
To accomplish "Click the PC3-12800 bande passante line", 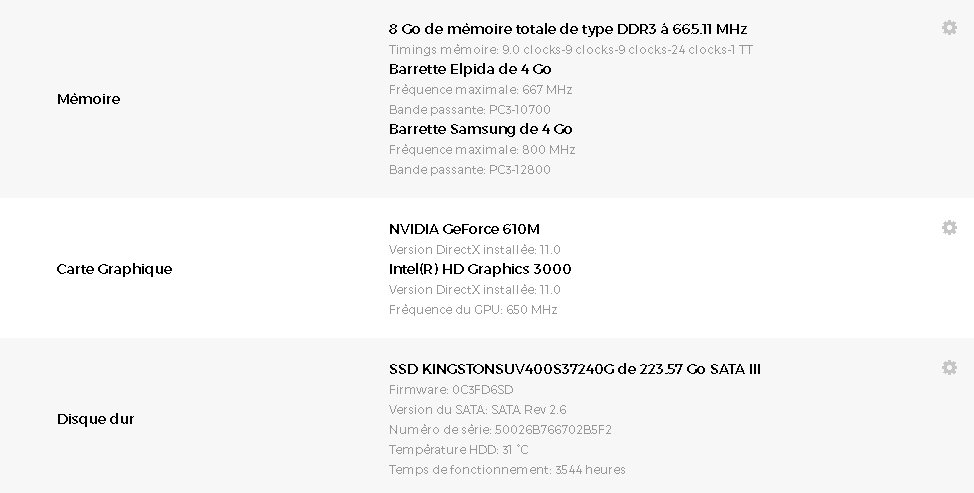I will pos(469,169).
